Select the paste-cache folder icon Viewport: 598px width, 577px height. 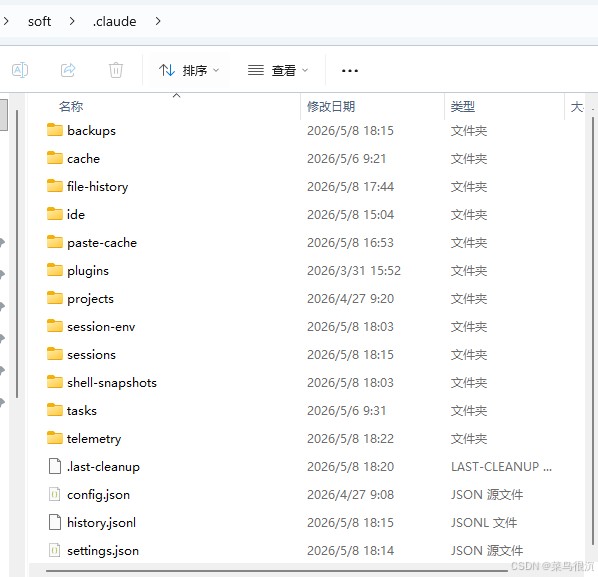(55, 242)
